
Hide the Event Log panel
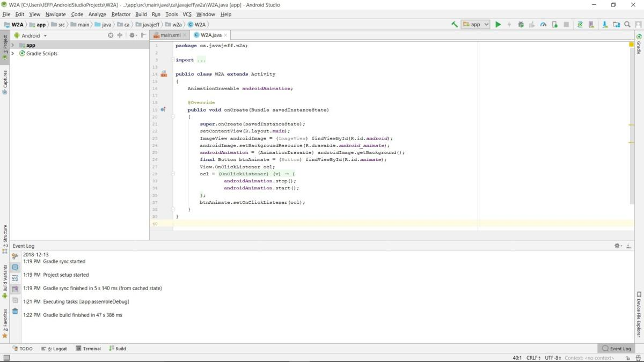pyautogui.click(x=628, y=246)
